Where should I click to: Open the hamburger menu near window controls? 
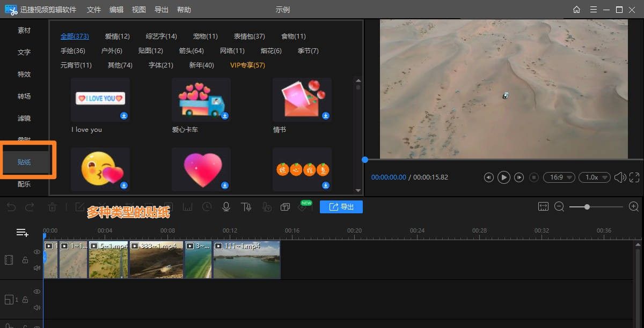coord(592,9)
